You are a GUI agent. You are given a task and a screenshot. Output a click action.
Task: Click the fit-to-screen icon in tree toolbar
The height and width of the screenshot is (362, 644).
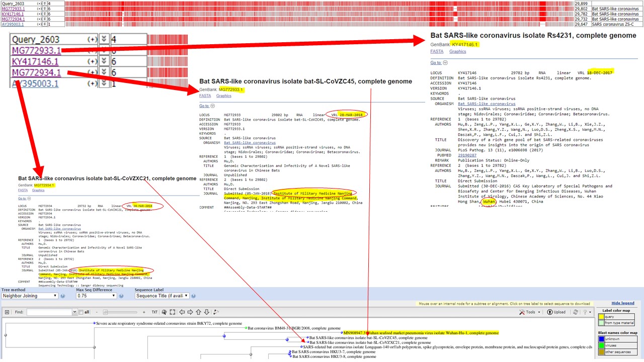point(173,312)
